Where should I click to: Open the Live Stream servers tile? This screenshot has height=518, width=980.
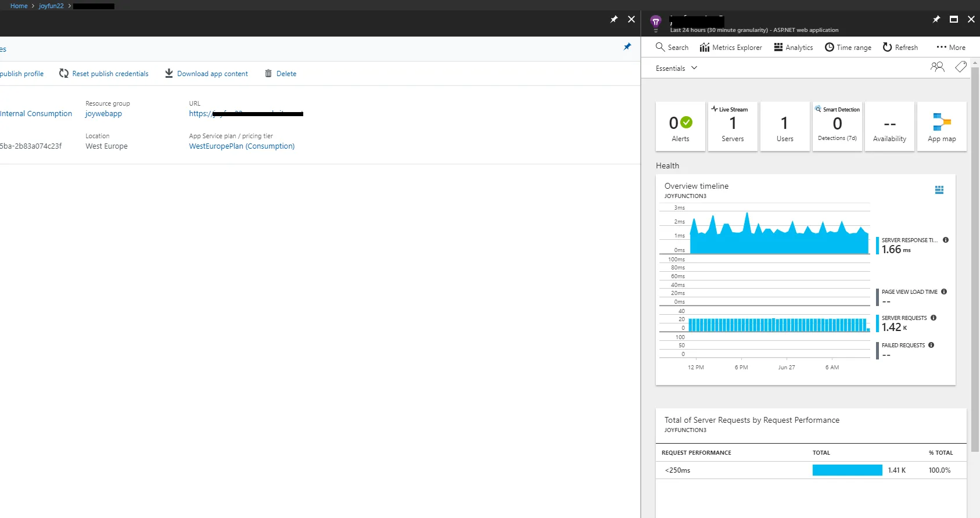pos(733,127)
